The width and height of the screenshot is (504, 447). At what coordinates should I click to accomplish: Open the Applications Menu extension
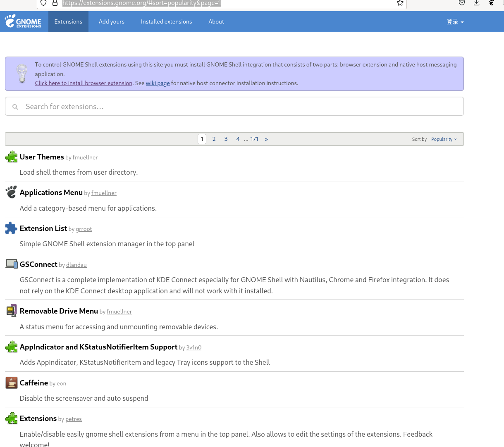click(x=51, y=193)
